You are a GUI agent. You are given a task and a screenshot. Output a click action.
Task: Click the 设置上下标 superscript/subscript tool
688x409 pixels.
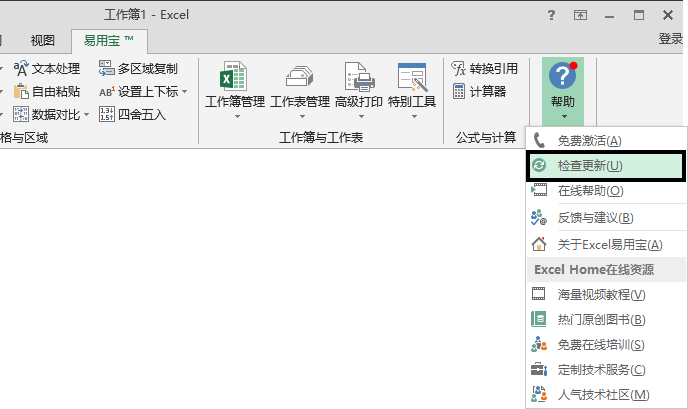(x=139, y=91)
